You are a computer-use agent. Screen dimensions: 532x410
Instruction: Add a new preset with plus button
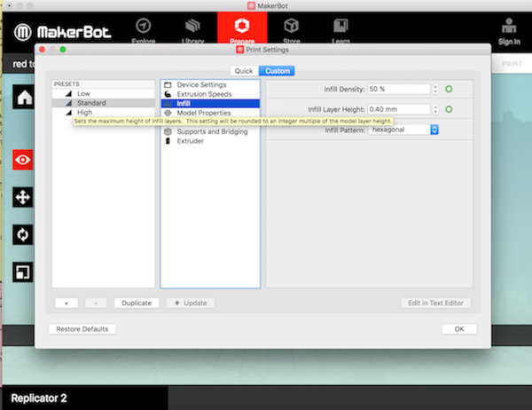(66, 303)
